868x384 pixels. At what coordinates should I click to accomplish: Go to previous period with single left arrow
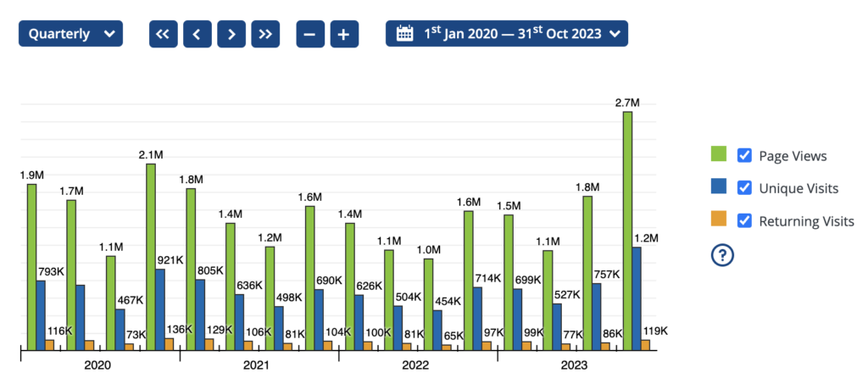click(x=198, y=34)
